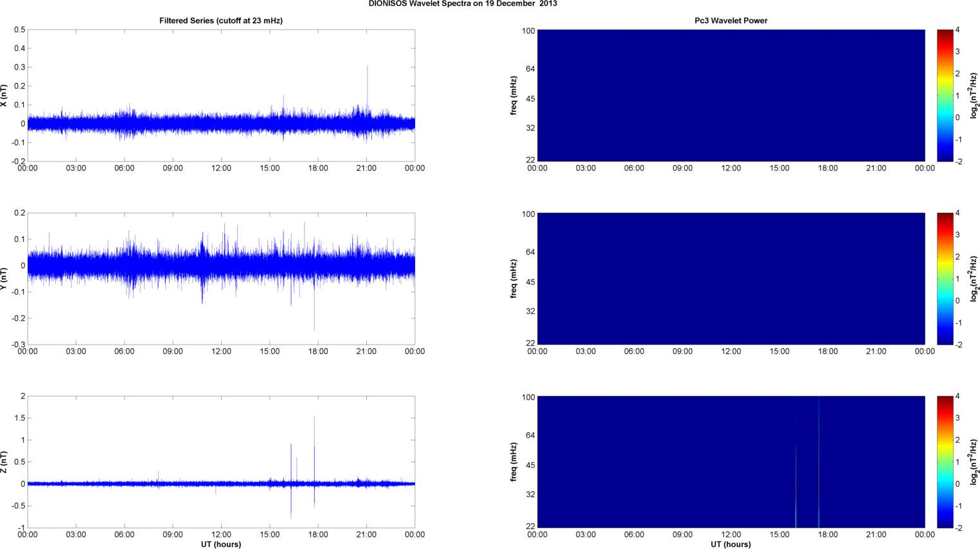Click the 'Z (nT)' axis label
The height and width of the screenshot is (549, 980).
coord(4,462)
